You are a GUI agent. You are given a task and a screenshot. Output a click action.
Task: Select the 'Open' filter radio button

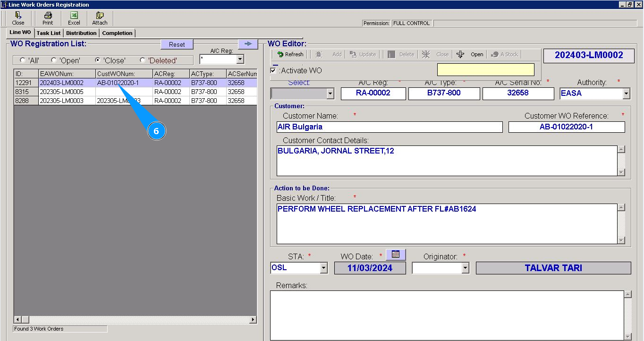54,60
